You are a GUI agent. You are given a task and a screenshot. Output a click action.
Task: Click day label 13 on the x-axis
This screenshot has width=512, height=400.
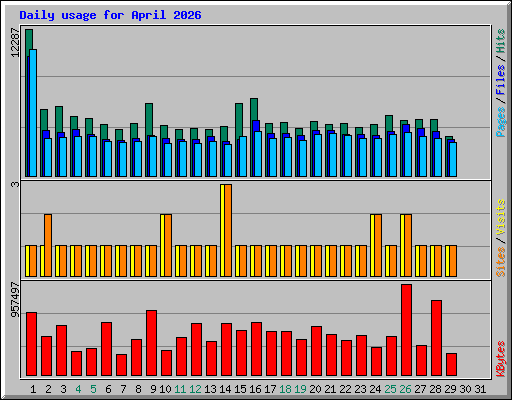pyautogui.click(x=210, y=389)
